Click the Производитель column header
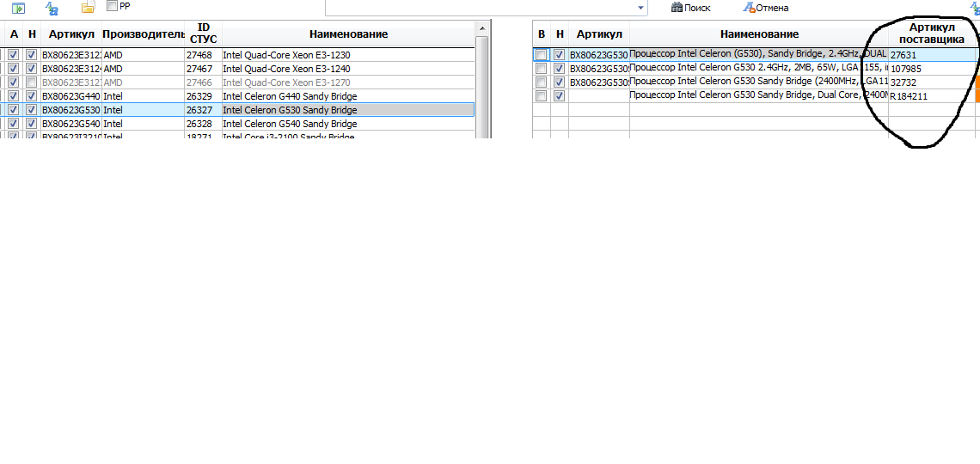 click(x=143, y=34)
